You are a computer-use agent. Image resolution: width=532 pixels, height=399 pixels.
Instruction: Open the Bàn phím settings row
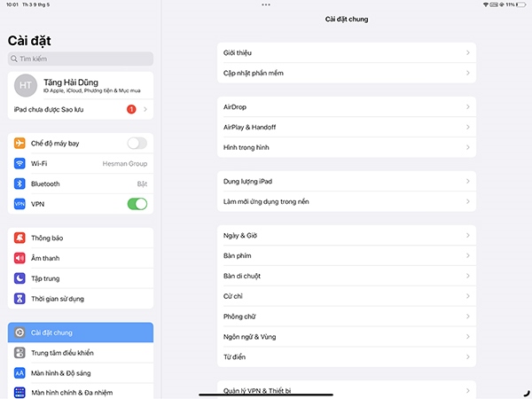[x=346, y=255]
